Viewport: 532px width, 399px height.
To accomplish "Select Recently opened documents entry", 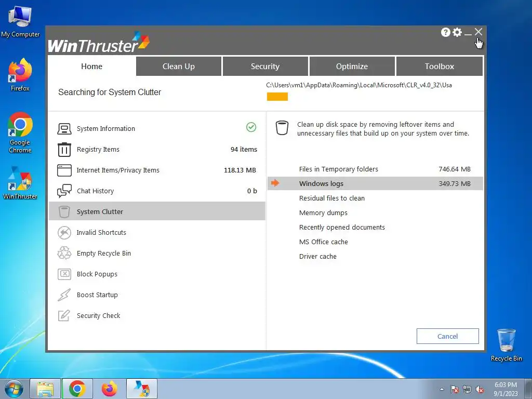I will [342, 228].
